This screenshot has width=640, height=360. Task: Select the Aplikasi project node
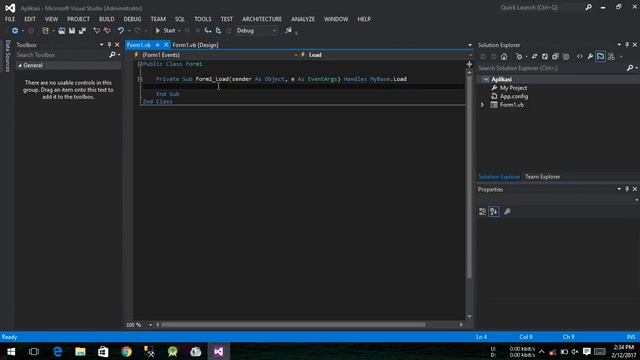[x=501, y=79]
